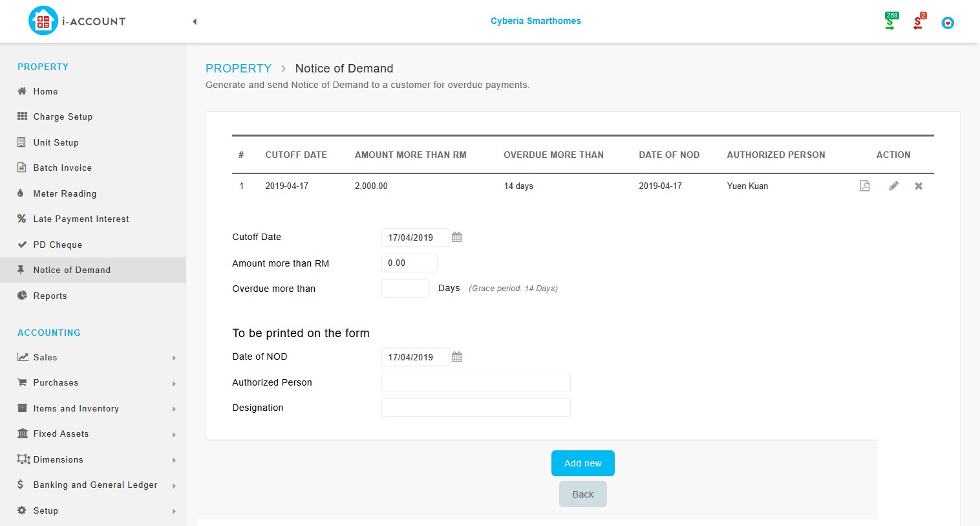Click the pencil edit icon in row 1
Image resolution: width=980 pixels, height=526 pixels.
click(x=893, y=186)
